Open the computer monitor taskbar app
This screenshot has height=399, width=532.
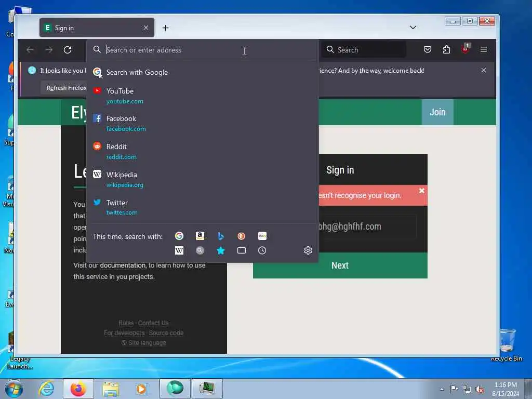[207, 389]
